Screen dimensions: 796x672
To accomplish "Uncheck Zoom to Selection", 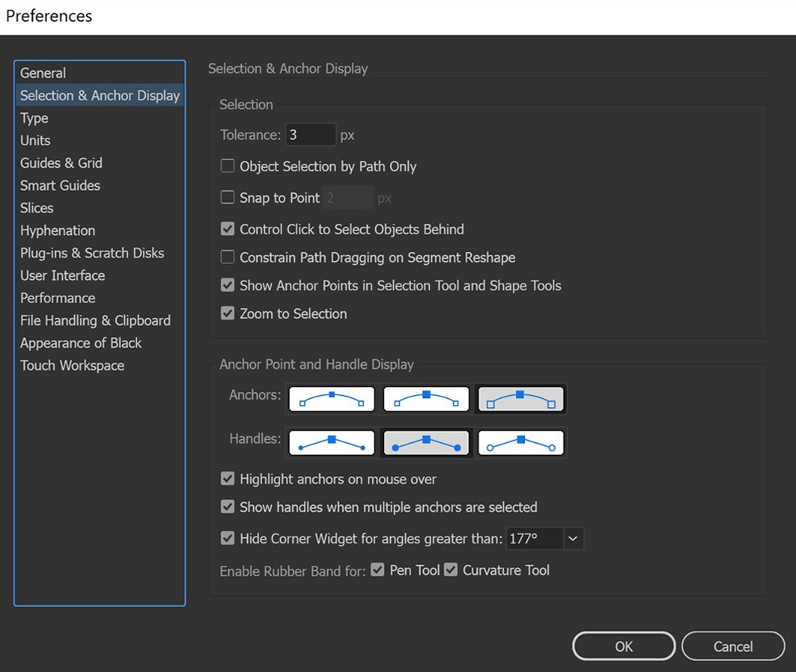I will pos(228,314).
